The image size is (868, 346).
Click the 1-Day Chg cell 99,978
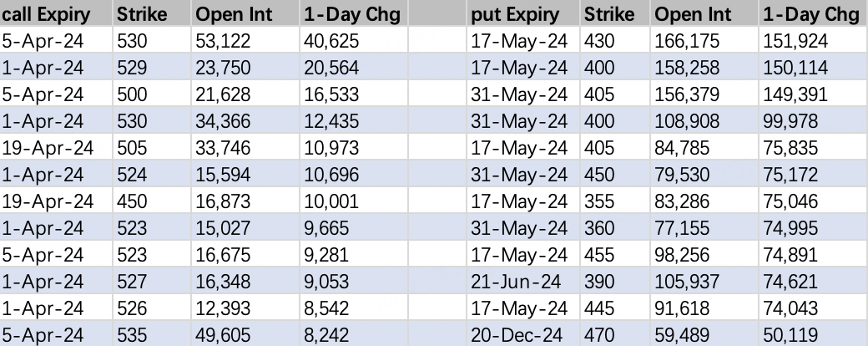(x=791, y=121)
